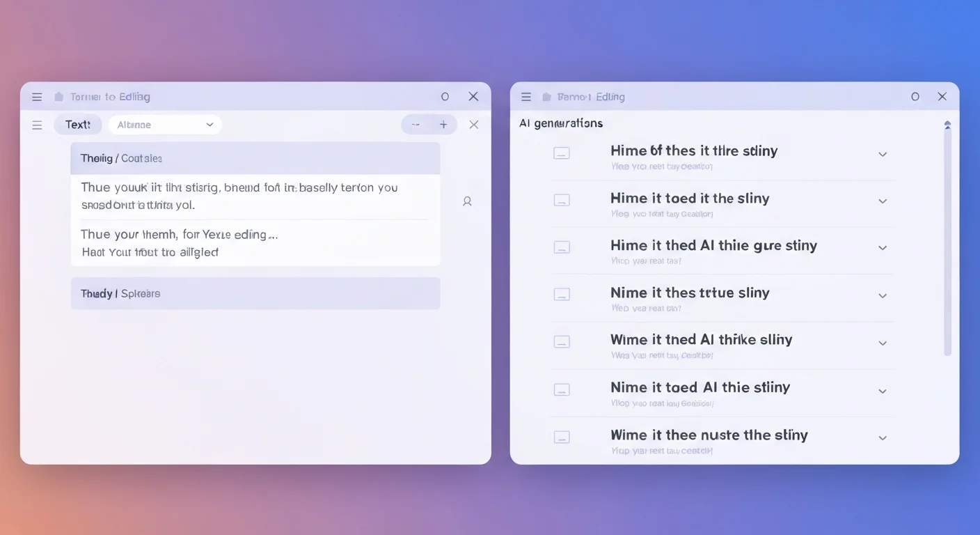Open the toolbar hamburger menu below the title bar
Image resolution: width=980 pixels, height=535 pixels.
pos(37,124)
